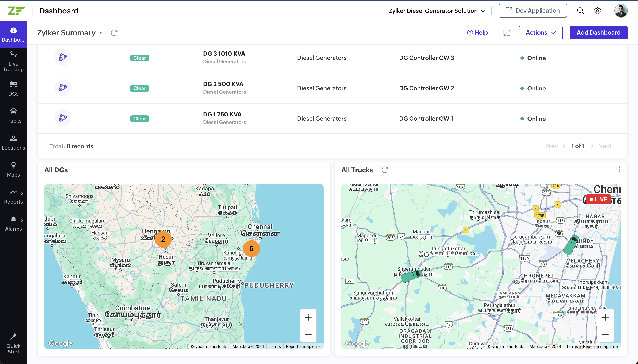Open DG 2 500 KVA record

pyautogui.click(x=223, y=84)
